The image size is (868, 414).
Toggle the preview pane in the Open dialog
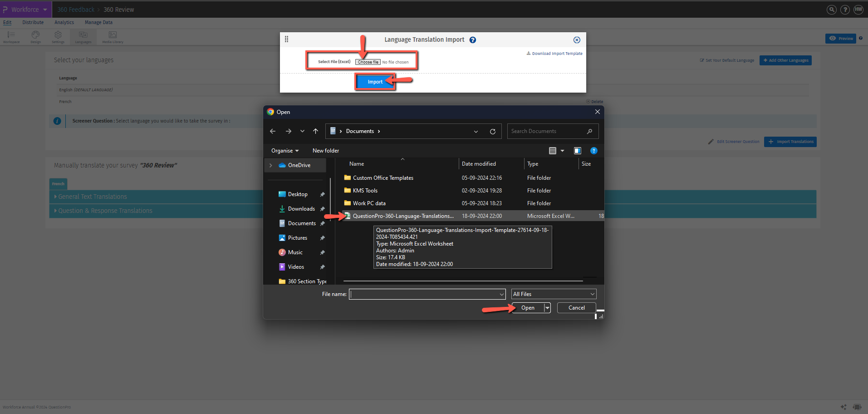[577, 150]
